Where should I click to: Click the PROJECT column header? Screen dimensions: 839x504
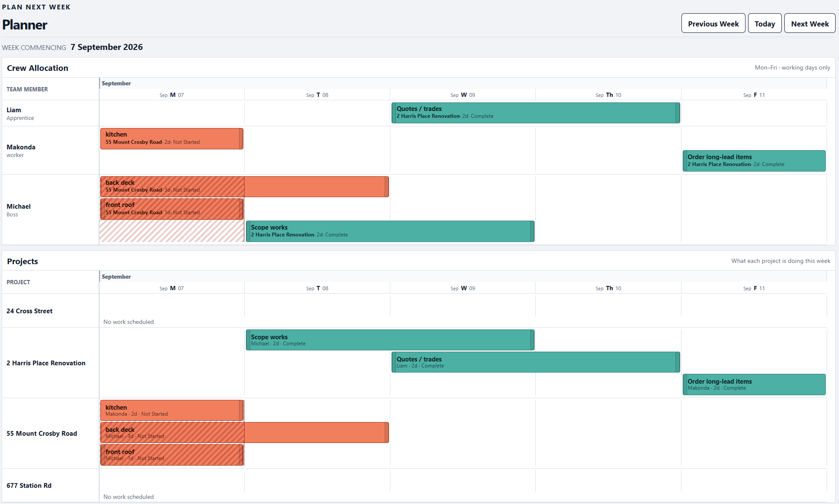[x=18, y=282]
